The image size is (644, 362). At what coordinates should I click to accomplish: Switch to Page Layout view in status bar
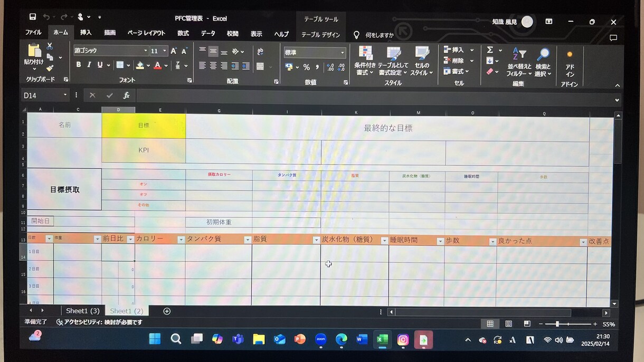[x=508, y=324]
